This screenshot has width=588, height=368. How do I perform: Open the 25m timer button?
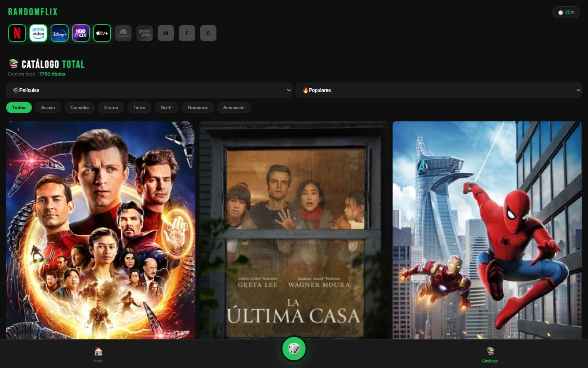pyautogui.click(x=566, y=12)
